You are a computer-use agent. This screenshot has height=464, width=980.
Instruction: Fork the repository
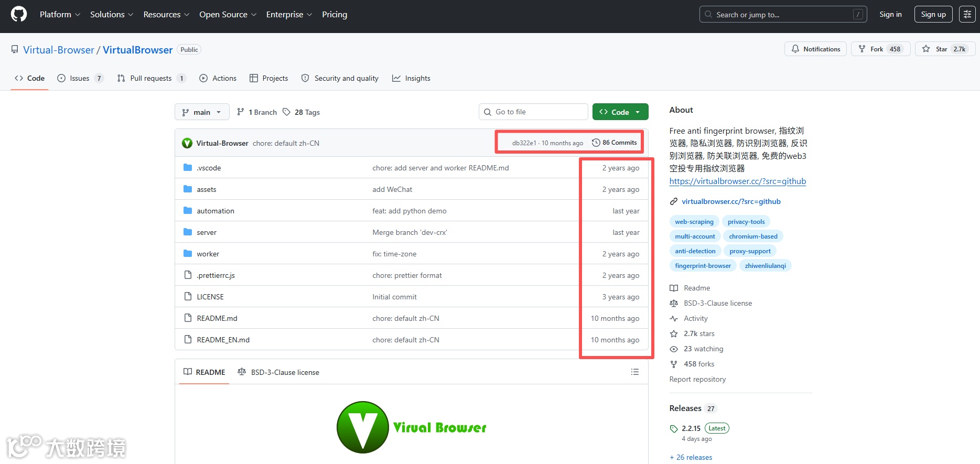tap(881, 49)
